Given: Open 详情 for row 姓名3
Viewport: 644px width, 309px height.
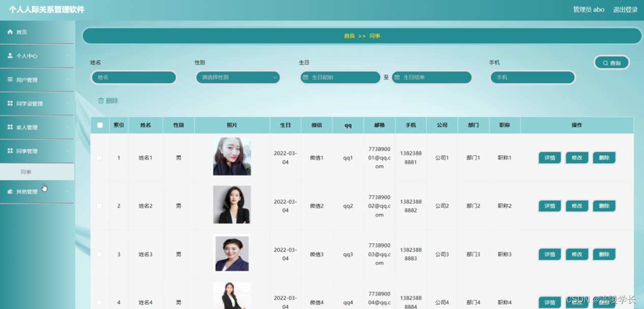Looking at the screenshot, I should [550, 254].
